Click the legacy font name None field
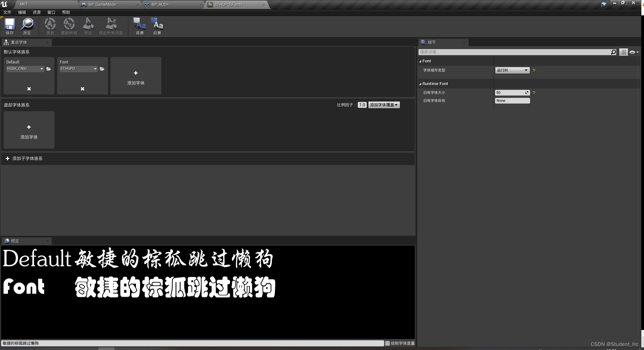 (x=512, y=101)
